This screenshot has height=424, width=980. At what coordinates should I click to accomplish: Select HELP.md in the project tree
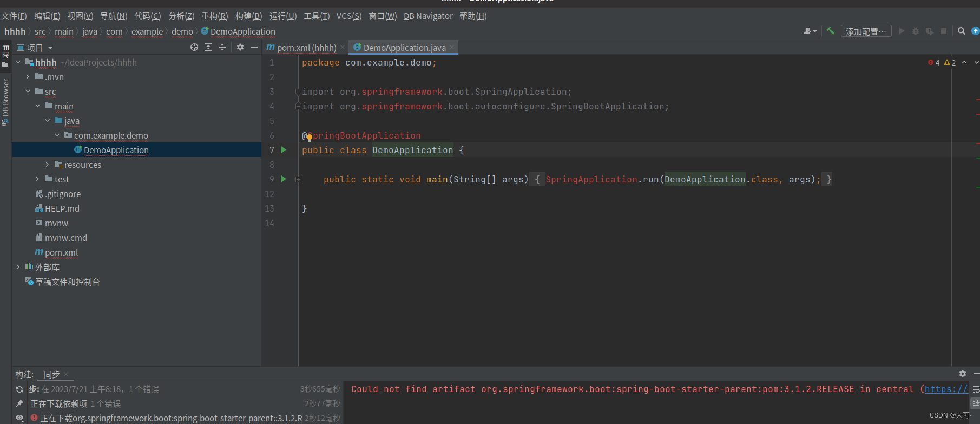(62, 208)
